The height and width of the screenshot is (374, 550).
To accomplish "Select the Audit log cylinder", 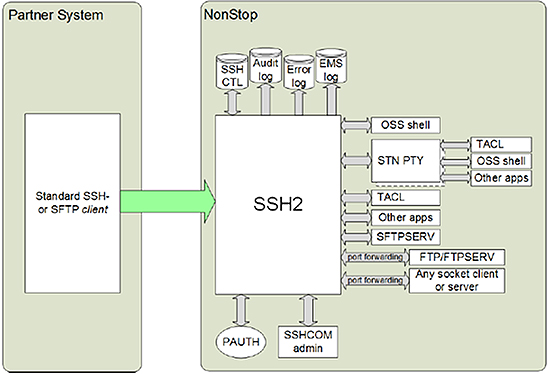I will click(x=266, y=66).
